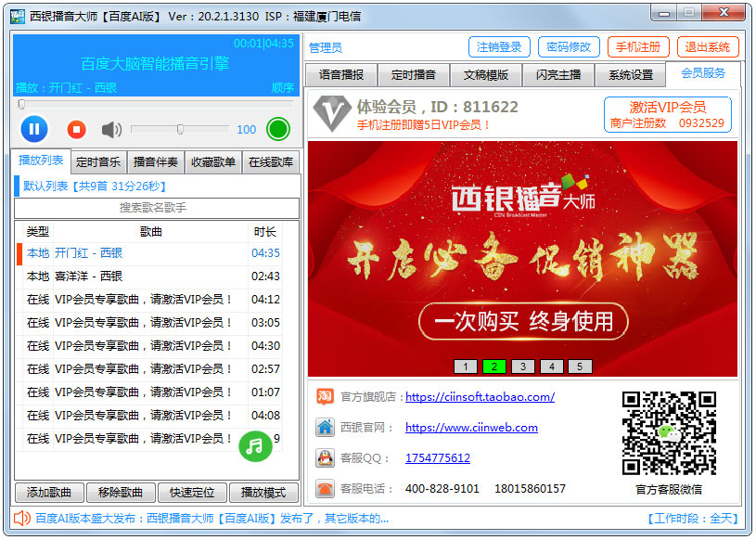This screenshot has height=540, width=756.
Task: Click the house icon beside 西银官网
Action: pos(325,427)
